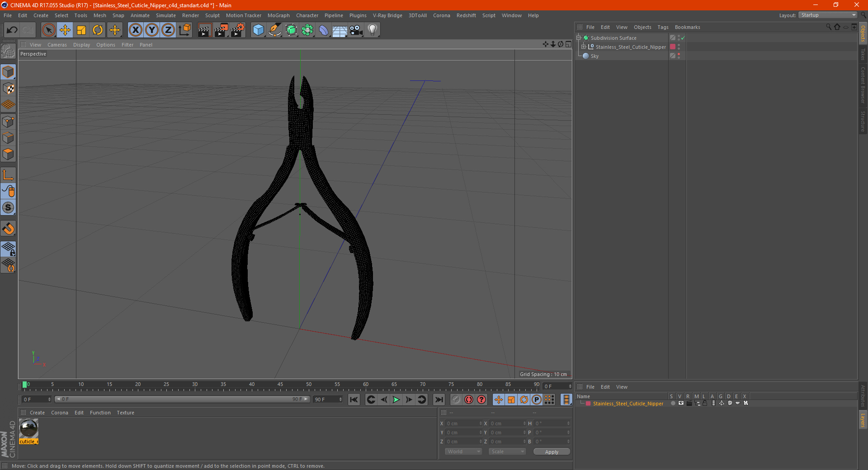Add a Floor environment object
The height and width of the screenshot is (470, 868).
click(340, 30)
